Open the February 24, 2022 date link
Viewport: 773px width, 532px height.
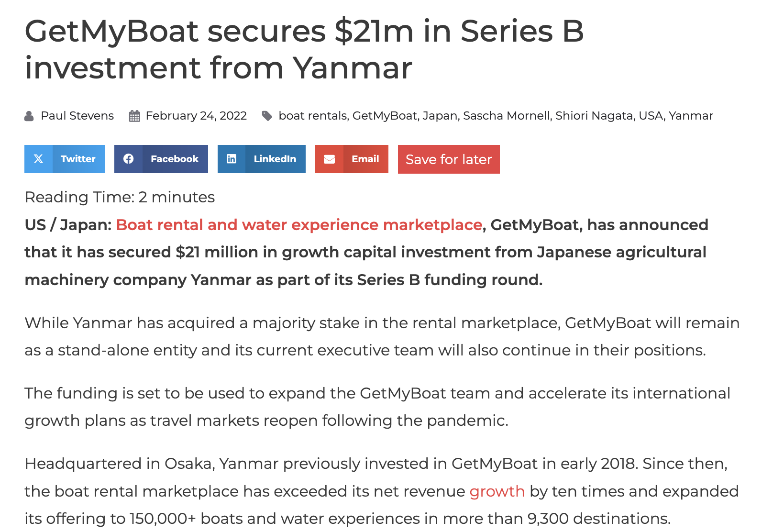[x=196, y=116]
